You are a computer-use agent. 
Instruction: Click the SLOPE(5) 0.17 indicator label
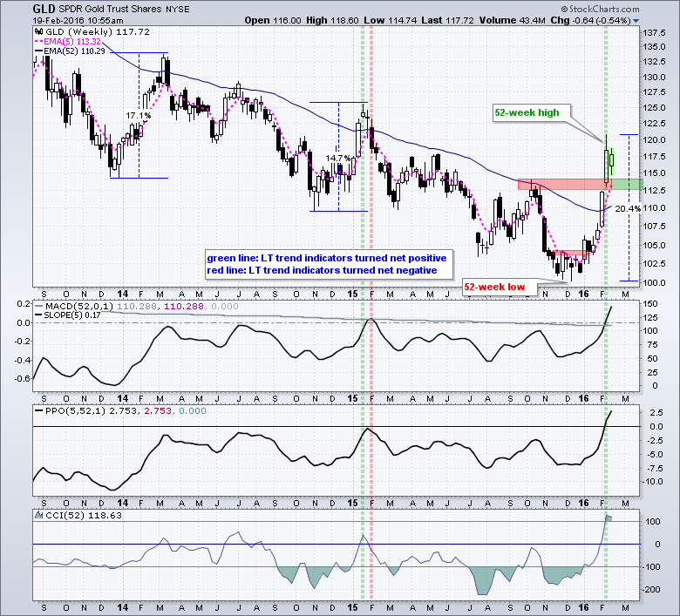click(x=72, y=315)
